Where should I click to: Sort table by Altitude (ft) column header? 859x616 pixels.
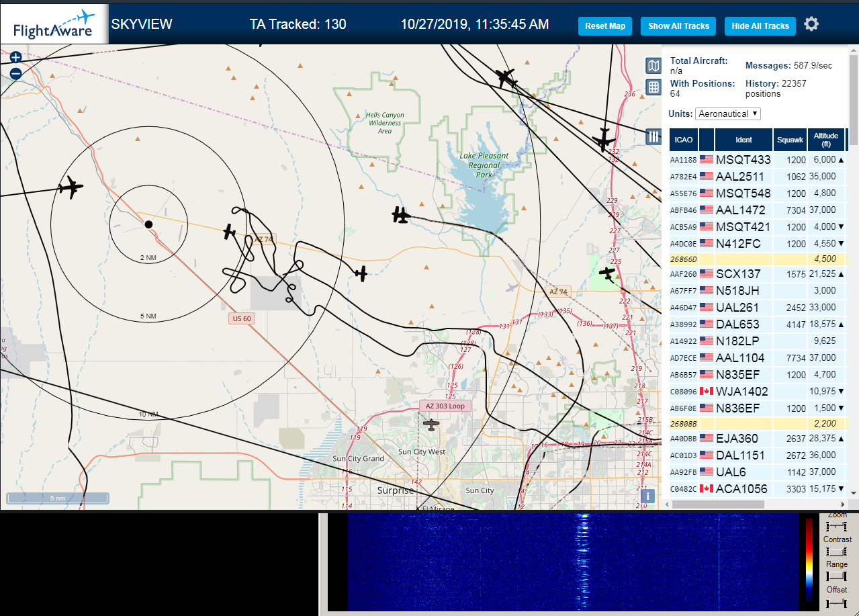[826, 140]
